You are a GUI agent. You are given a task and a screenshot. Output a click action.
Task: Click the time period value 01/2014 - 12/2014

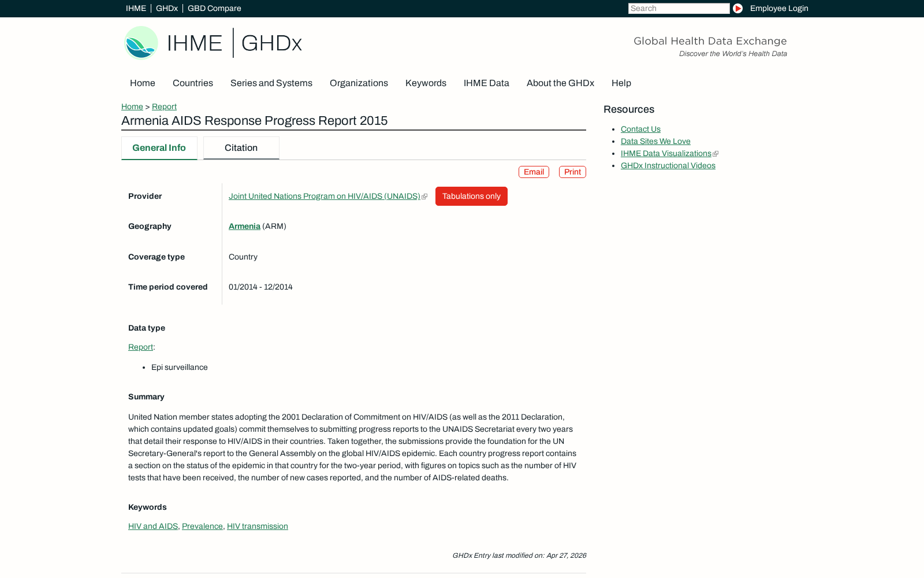pos(260,287)
